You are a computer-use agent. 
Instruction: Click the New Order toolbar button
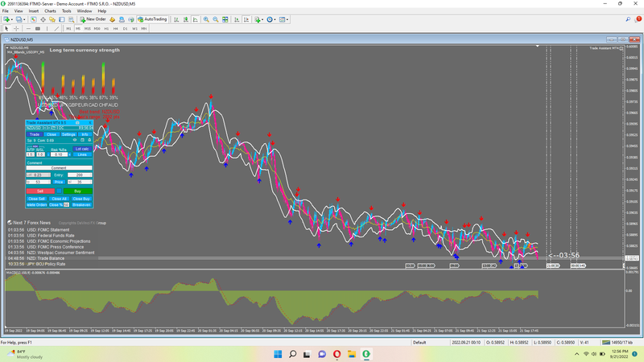pyautogui.click(x=92, y=19)
